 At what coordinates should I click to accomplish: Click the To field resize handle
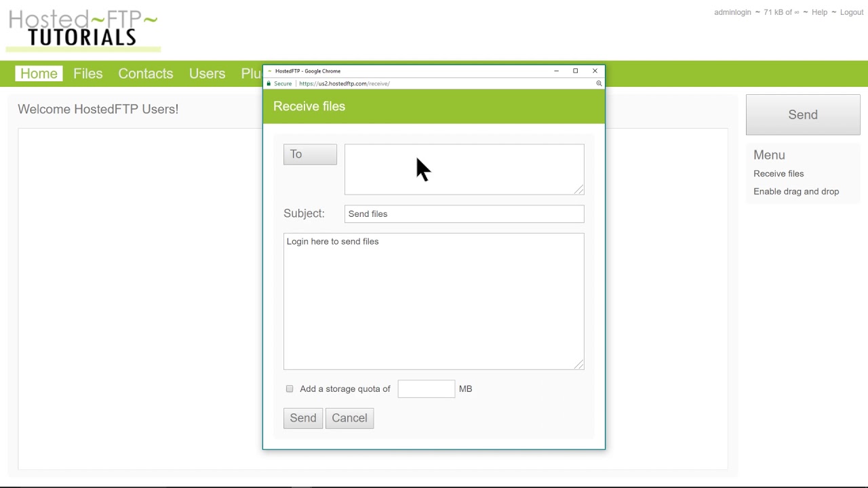(x=579, y=190)
